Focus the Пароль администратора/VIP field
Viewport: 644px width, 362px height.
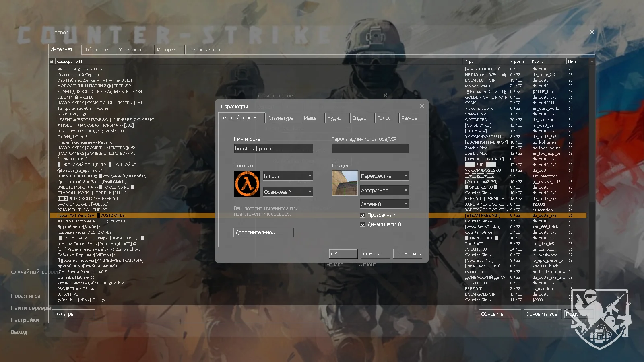370,149
